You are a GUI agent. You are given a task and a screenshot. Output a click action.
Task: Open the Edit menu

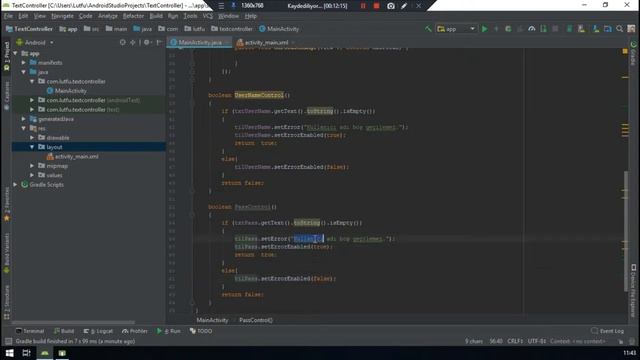pyautogui.click(x=23, y=16)
